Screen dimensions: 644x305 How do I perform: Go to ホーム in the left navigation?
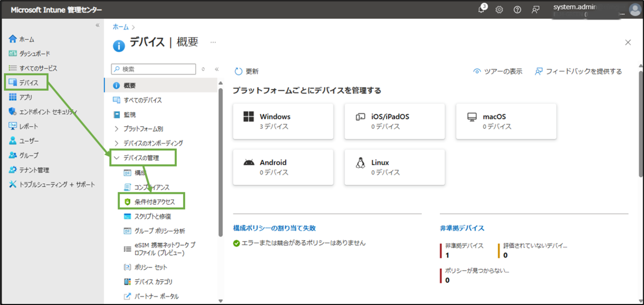click(x=21, y=39)
